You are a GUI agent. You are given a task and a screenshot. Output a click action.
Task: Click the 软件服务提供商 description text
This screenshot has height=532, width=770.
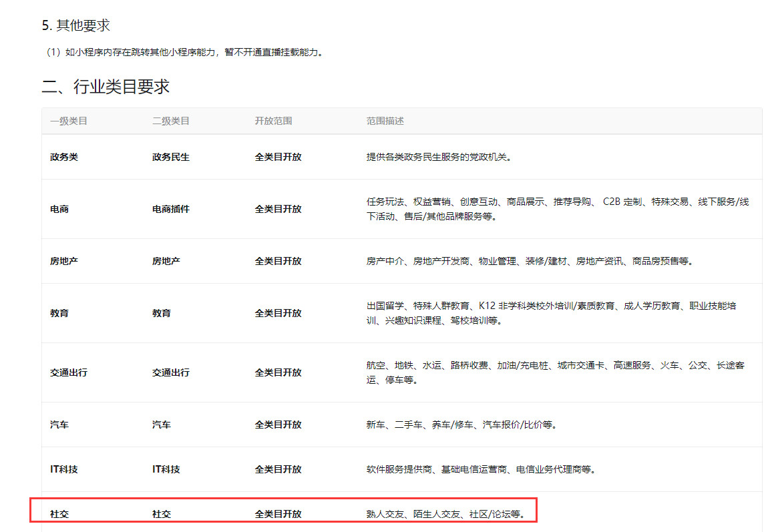[x=480, y=469]
